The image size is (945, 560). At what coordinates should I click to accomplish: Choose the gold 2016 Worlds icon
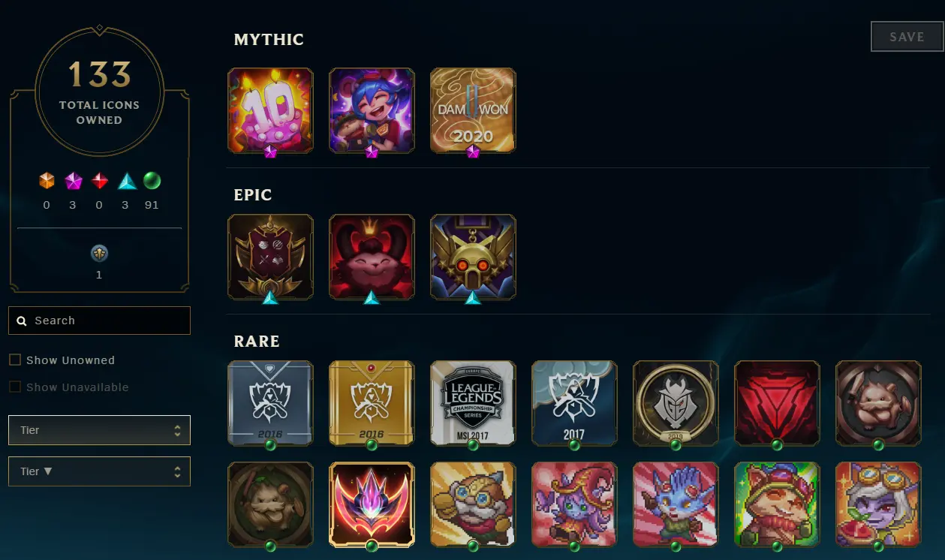coord(372,403)
